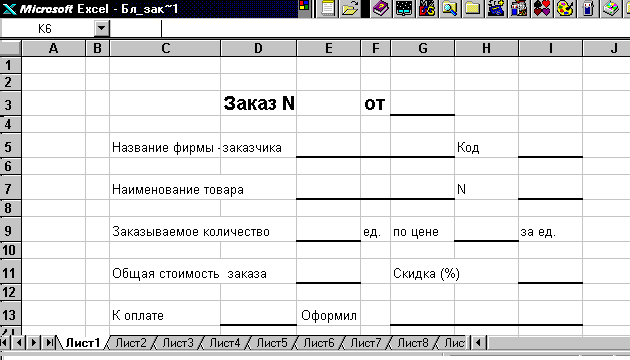This screenshot has height=360, width=630.
Task: Click the "Наименование товара" cell
Action: 165,187
